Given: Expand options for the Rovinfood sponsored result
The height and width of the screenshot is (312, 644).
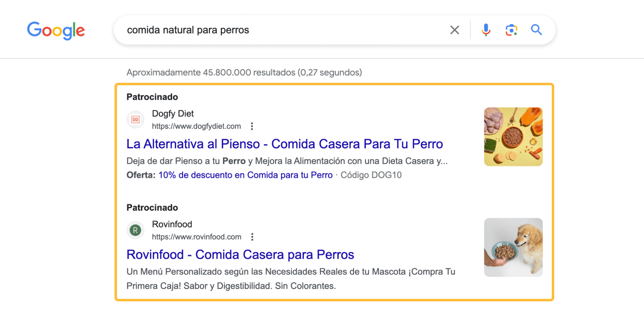Looking at the screenshot, I should (253, 237).
